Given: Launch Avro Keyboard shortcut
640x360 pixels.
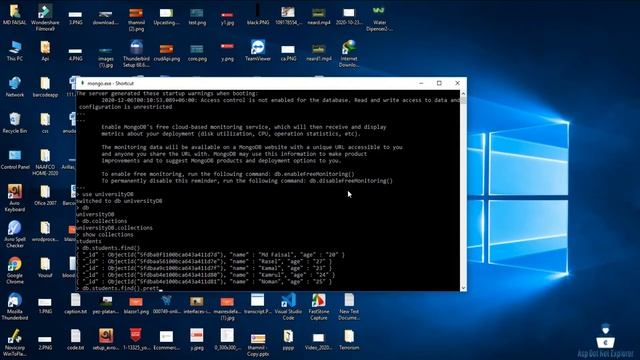Looking at the screenshot, I should (15, 198).
